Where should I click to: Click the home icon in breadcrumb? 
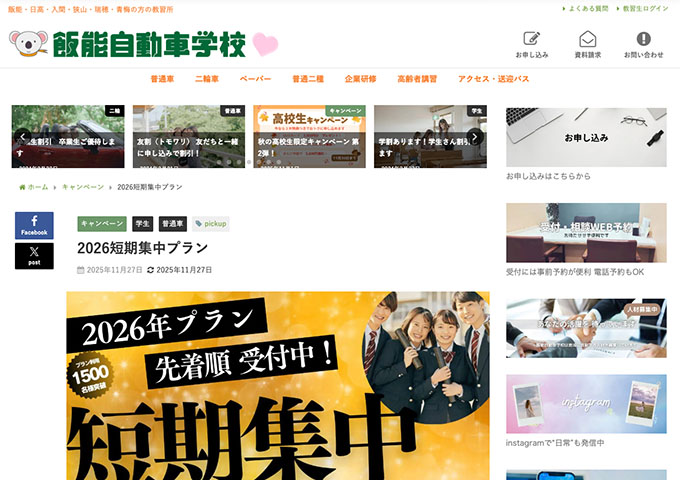pos(22,187)
